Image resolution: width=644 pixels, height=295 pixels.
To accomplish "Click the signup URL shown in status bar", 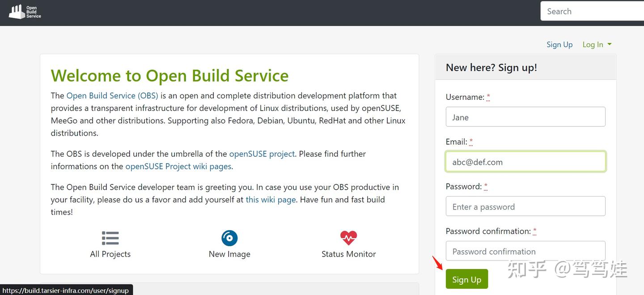I will (x=66, y=290).
